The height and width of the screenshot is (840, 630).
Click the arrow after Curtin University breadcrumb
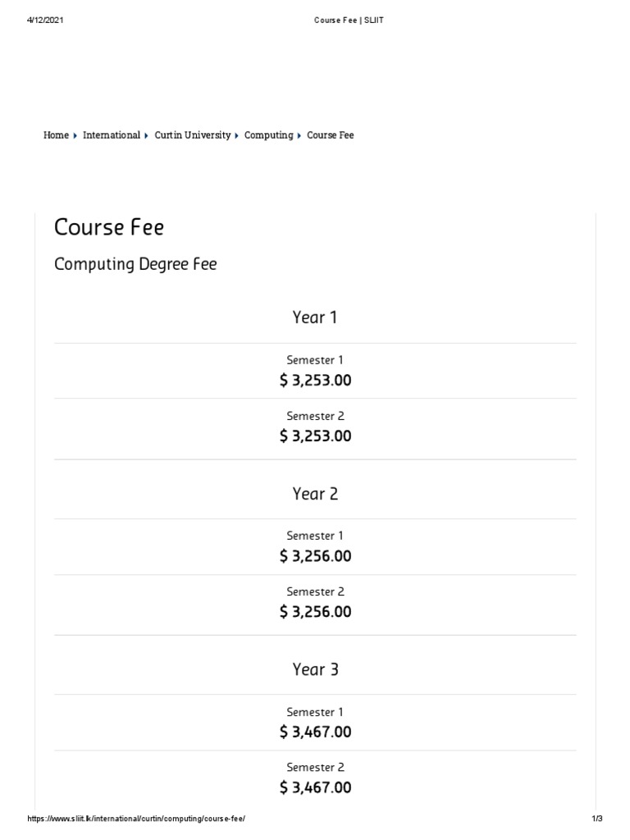tap(237, 135)
